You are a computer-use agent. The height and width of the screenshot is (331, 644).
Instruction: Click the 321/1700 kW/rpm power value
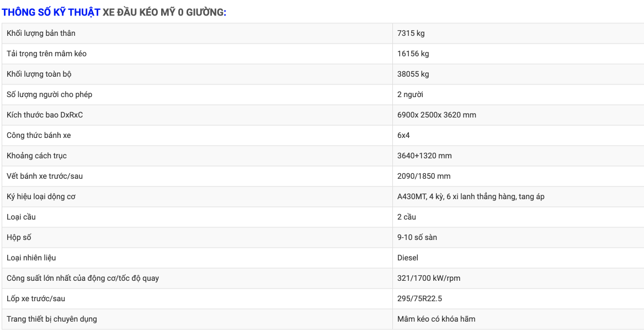point(429,279)
